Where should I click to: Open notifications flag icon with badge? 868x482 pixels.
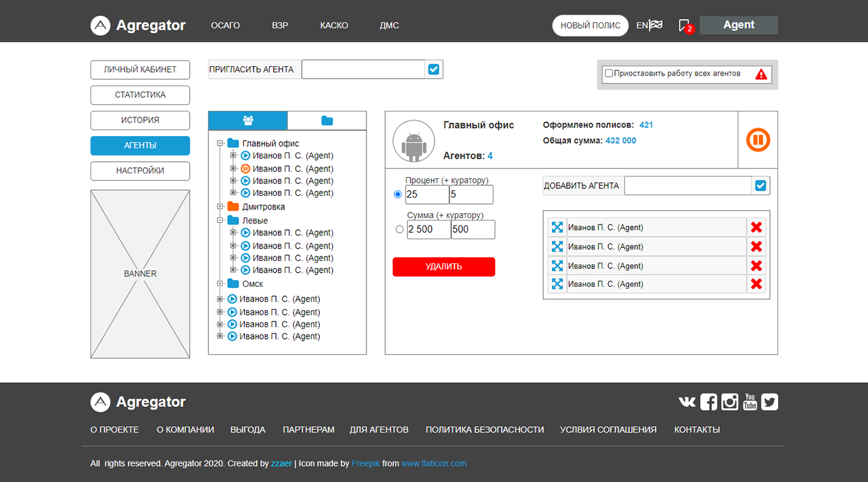tap(684, 25)
